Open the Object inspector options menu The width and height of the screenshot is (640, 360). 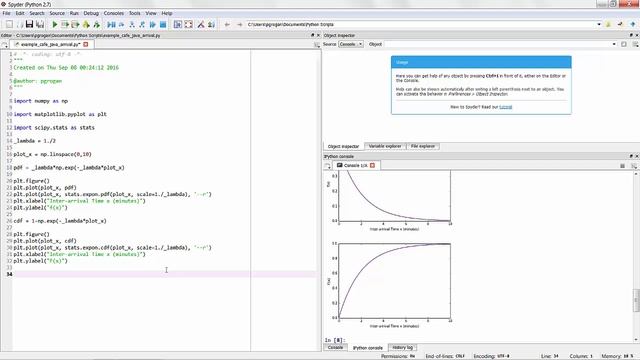635,44
